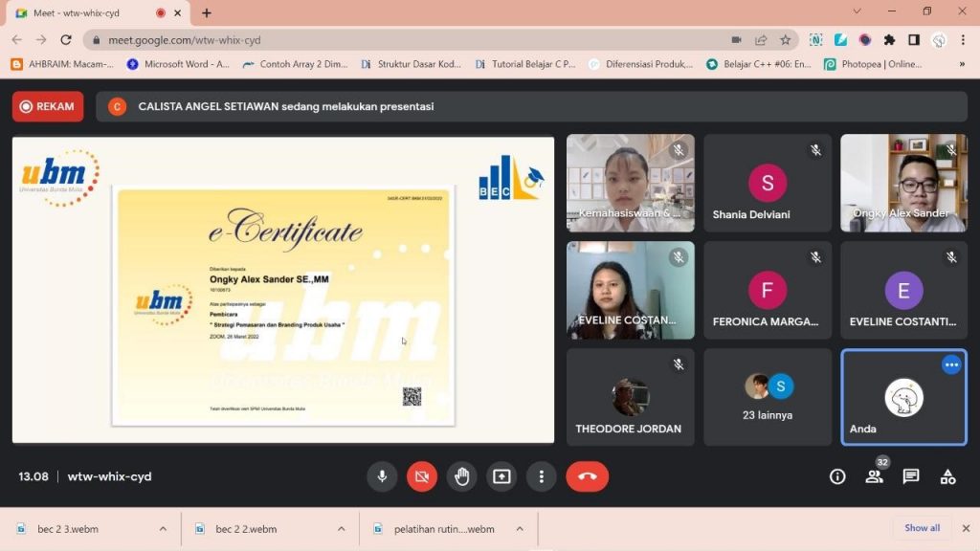
Task: Open the Microsoft Word - A... bookmark
Action: pos(178,64)
